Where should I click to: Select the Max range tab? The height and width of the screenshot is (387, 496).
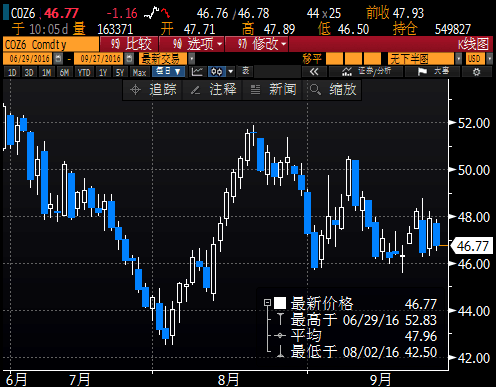pos(139,72)
